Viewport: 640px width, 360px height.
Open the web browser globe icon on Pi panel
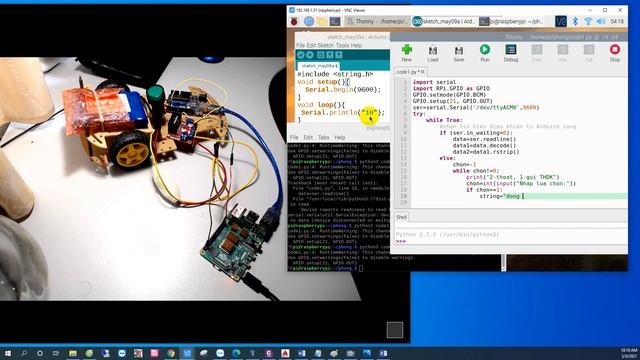(309, 21)
